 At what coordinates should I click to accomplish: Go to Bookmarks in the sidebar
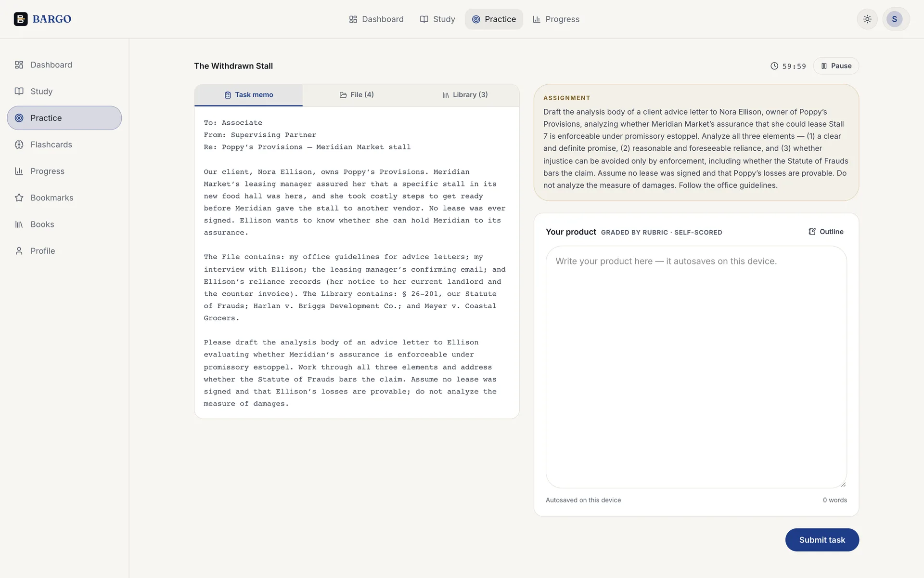pos(64,197)
